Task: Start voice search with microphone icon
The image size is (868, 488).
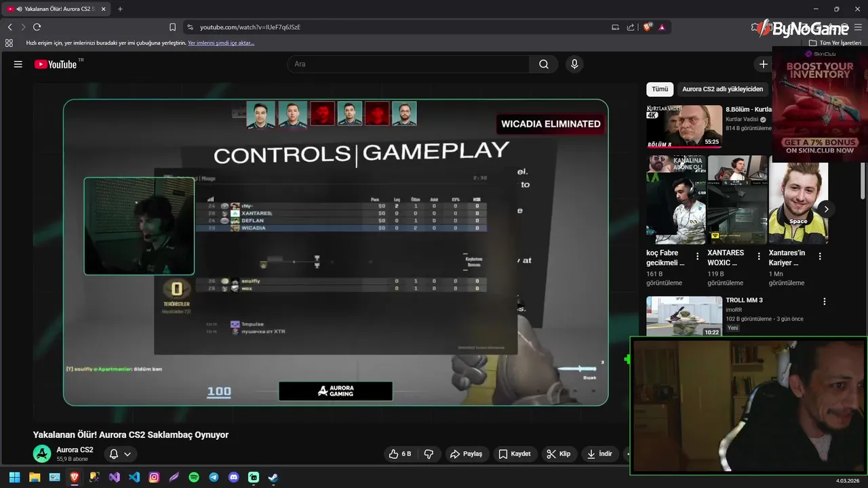Action: click(x=574, y=64)
